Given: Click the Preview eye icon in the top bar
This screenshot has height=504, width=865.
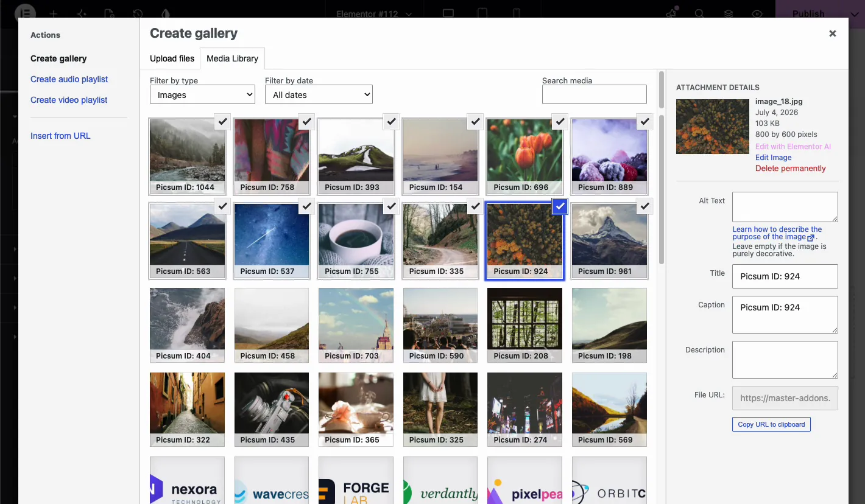Looking at the screenshot, I should click(757, 13).
